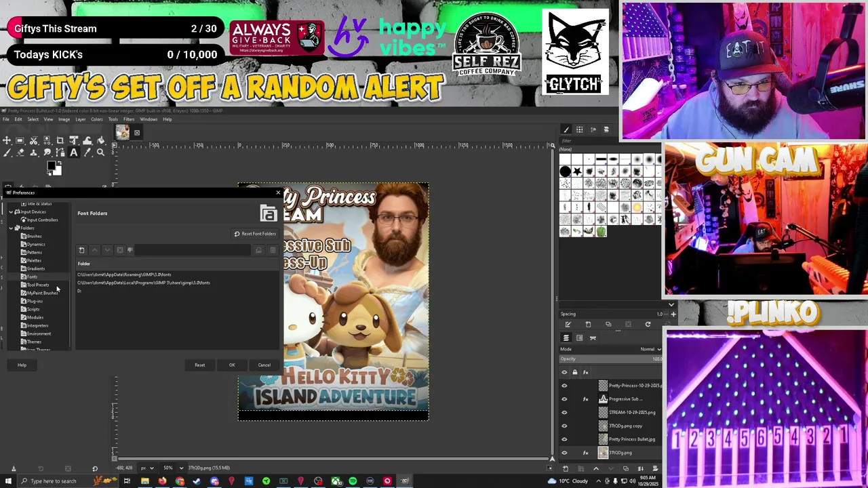Image resolution: width=868 pixels, height=488 pixels.
Task: Open the brushes panel configuration menu arrow
Action: point(671,305)
